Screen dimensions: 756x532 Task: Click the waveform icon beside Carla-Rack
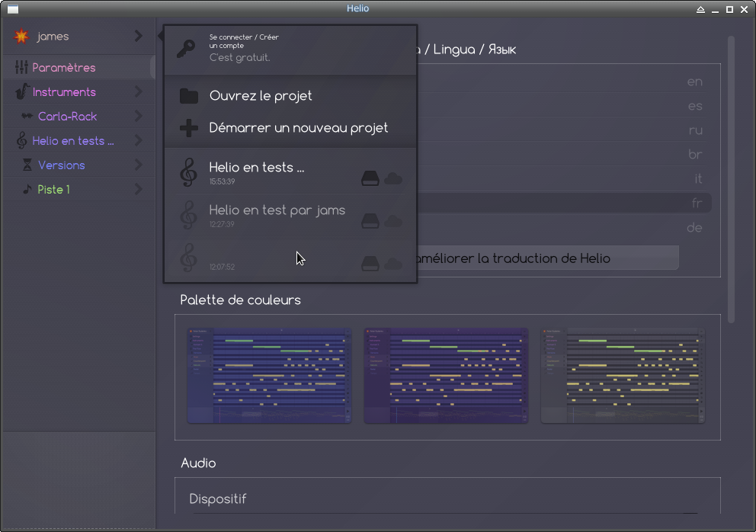27,117
